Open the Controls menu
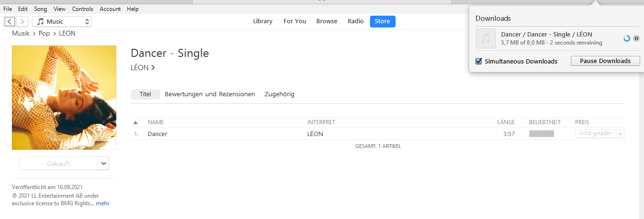 pos(83,9)
